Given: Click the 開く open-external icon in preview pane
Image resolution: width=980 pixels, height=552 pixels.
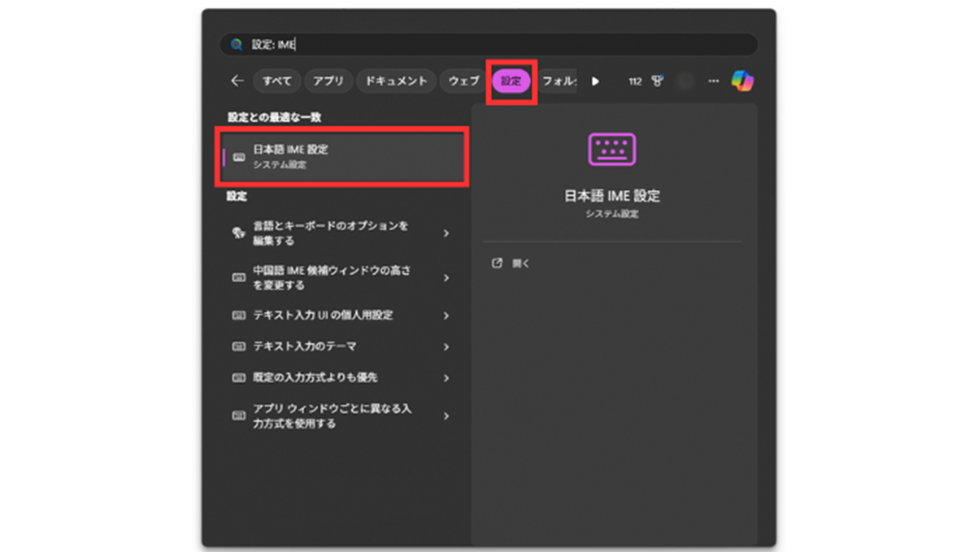Looking at the screenshot, I should [x=497, y=263].
